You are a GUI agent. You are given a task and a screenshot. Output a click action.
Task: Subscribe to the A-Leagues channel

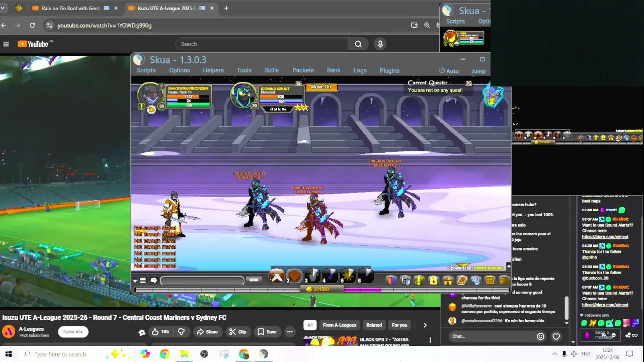pyautogui.click(x=73, y=332)
